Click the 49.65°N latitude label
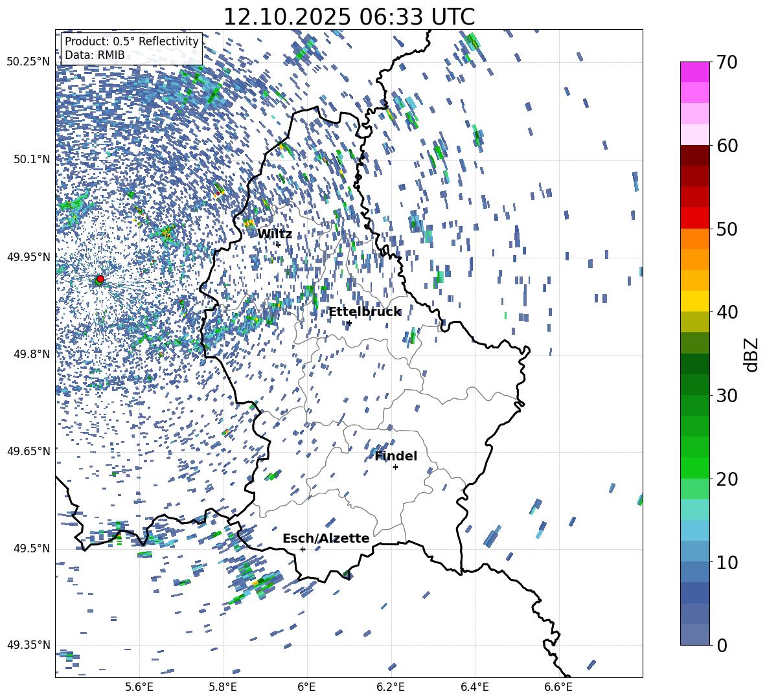767x700 pixels. point(29,451)
